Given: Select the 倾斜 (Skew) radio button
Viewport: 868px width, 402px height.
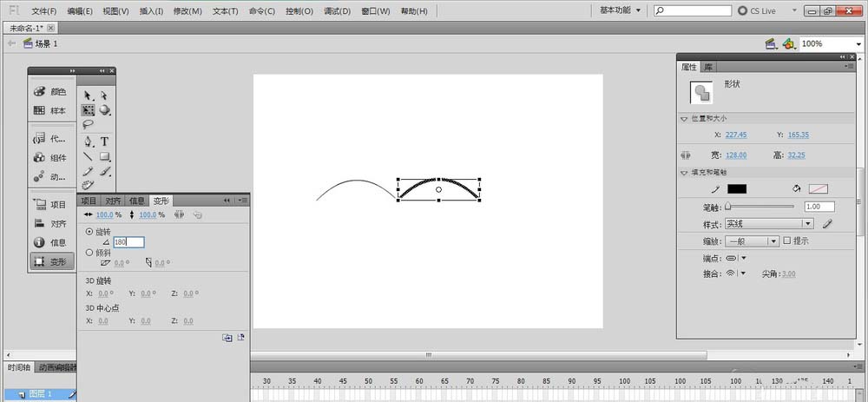Looking at the screenshot, I should pos(89,253).
